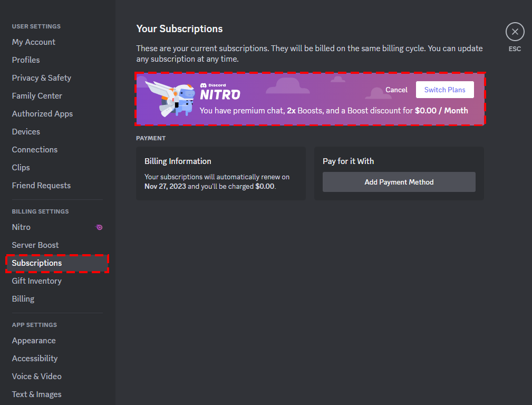View your Friend Requests settings
This screenshot has height=405, width=532.
tap(41, 185)
